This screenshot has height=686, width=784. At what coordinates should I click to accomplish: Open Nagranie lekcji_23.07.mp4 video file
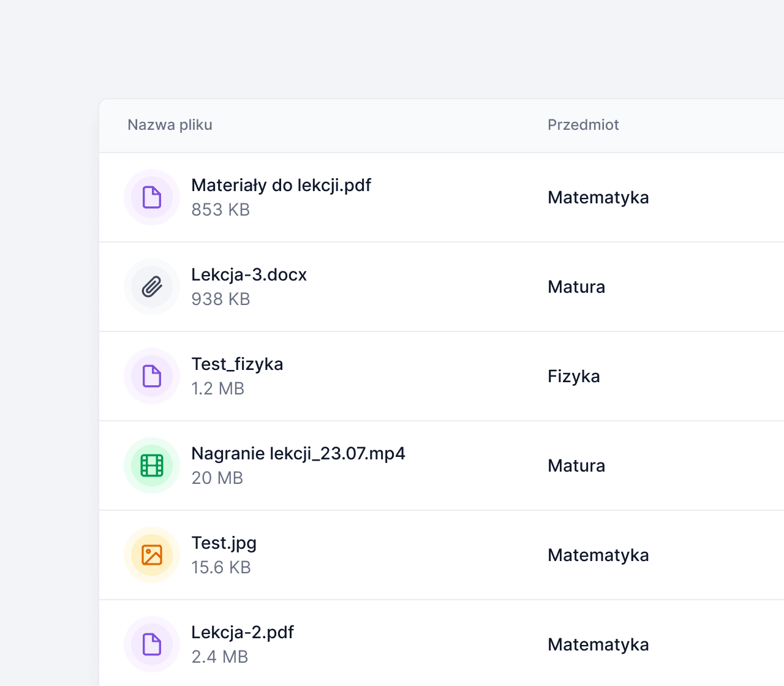pyautogui.click(x=298, y=453)
